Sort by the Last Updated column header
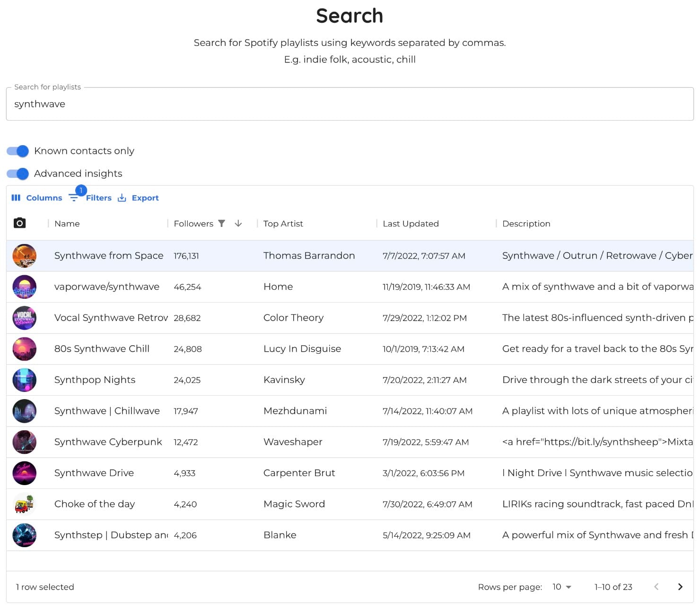 (411, 224)
